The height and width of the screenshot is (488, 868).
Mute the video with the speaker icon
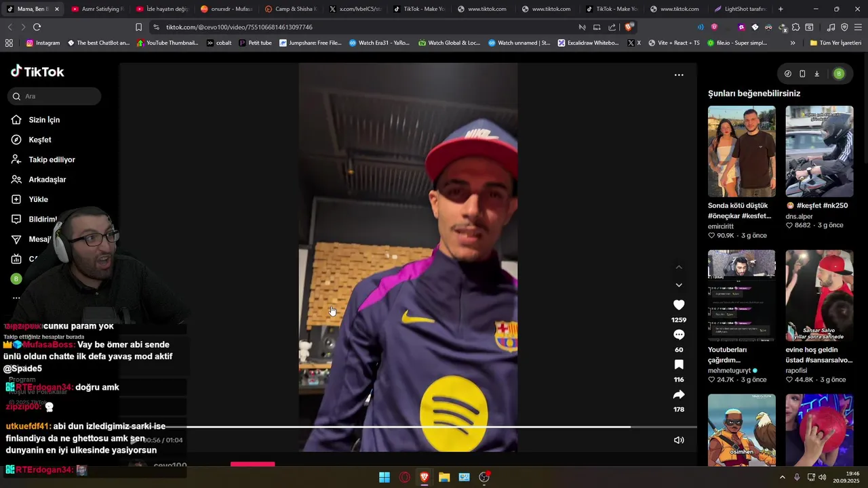click(x=679, y=440)
